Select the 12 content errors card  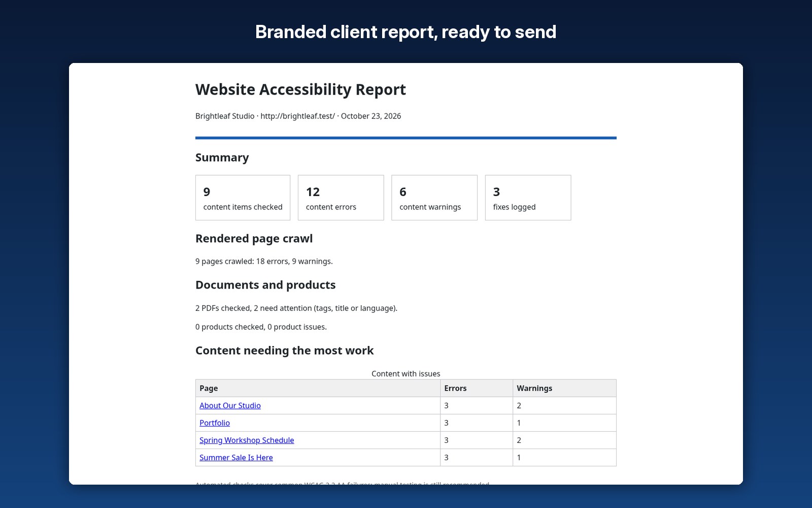click(x=341, y=198)
